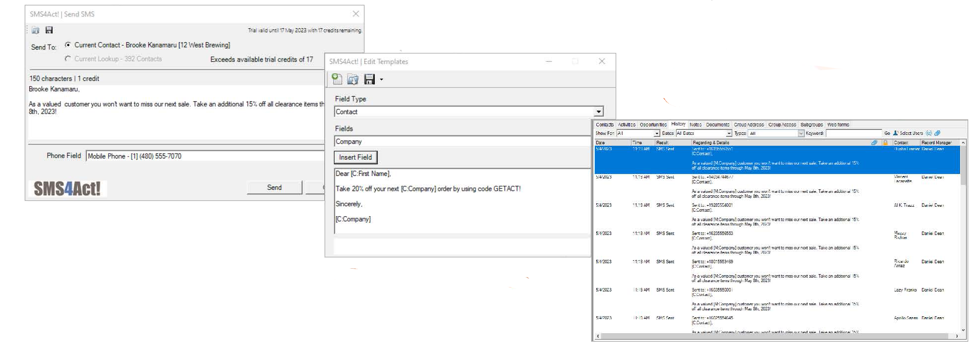Viewport: 980px width, 350px height.
Task: Open the save icon's dropdown arrow in Edit Templates
Action: point(381,79)
